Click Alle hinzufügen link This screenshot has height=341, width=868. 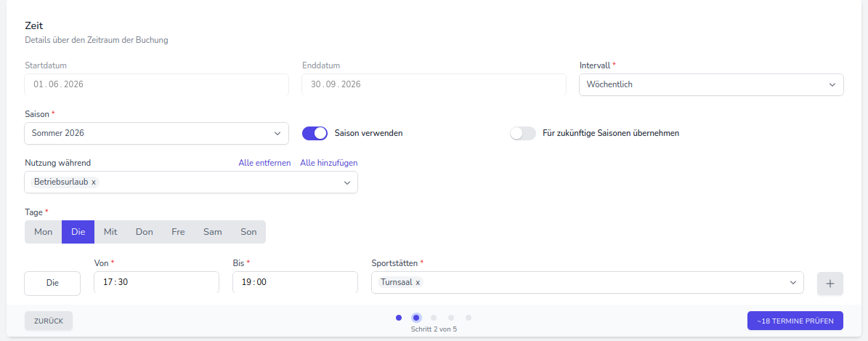[x=329, y=163]
